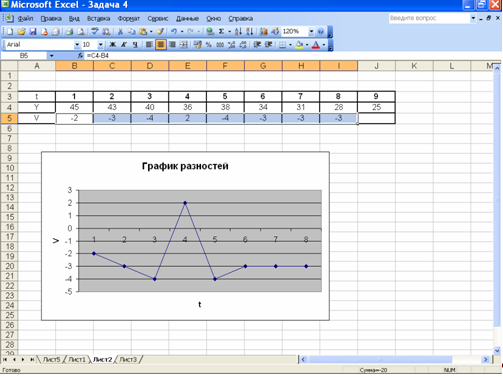Select column K header

point(414,66)
